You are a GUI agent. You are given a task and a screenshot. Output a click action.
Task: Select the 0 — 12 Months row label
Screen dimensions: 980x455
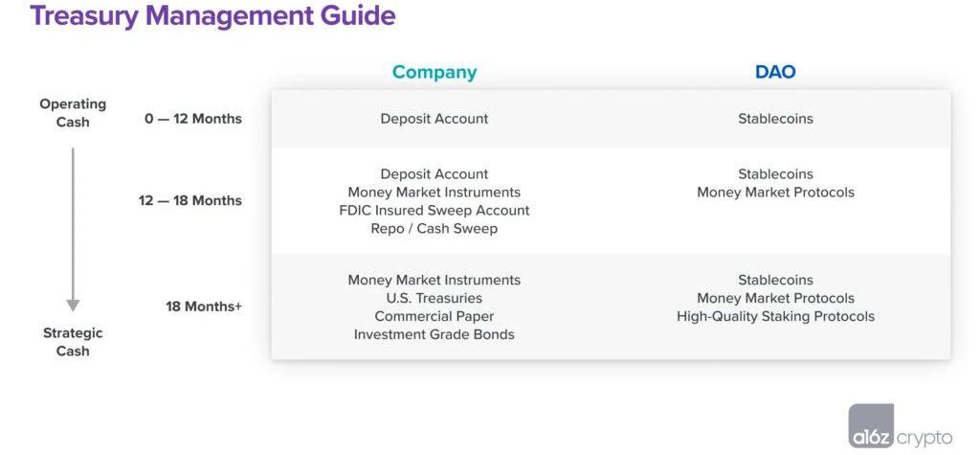193,119
